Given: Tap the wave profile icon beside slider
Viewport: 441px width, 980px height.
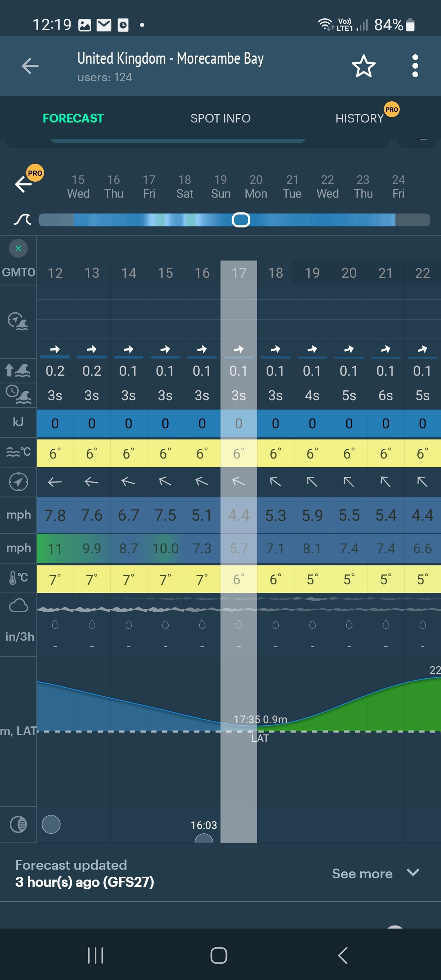Looking at the screenshot, I should click(22, 220).
